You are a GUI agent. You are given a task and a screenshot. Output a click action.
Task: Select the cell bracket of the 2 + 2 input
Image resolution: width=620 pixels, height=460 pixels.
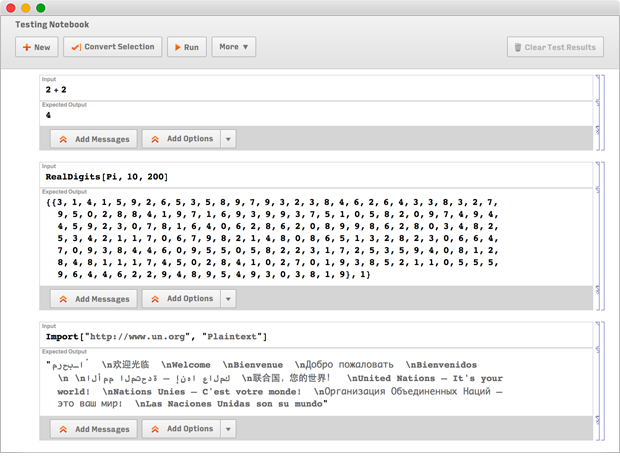597,85
